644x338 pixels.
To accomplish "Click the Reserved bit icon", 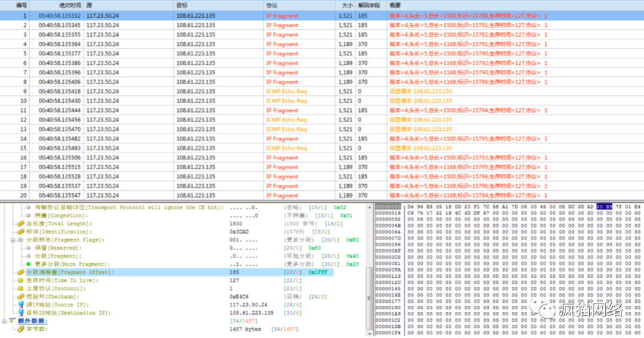I will pyautogui.click(x=29, y=248).
